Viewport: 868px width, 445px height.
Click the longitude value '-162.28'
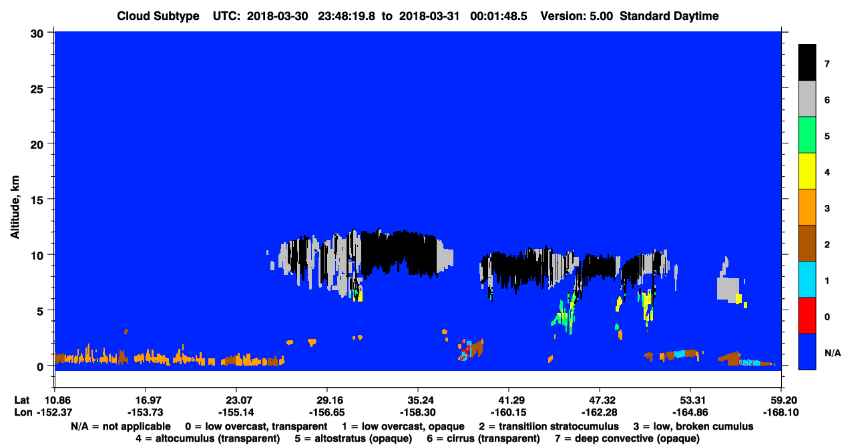600,412
